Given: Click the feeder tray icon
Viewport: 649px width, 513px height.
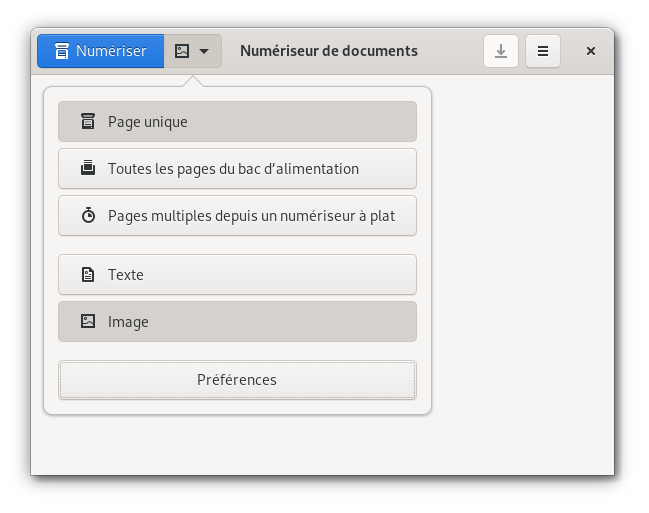Looking at the screenshot, I should [88, 168].
